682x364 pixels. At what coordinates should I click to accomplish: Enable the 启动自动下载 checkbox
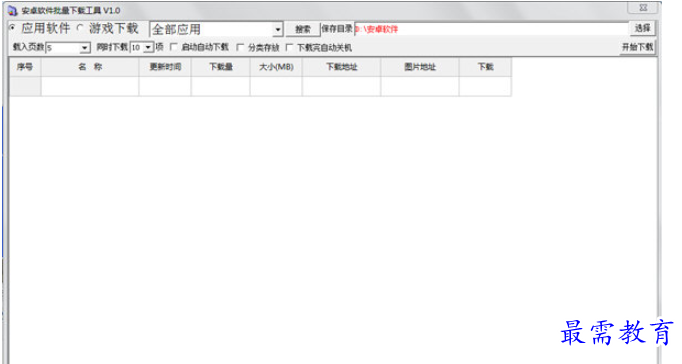[x=174, y=47]
